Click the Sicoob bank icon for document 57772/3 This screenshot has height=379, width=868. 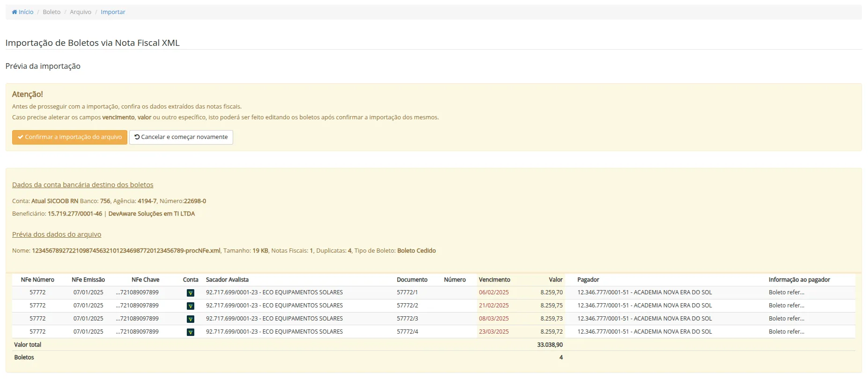point(190,319)
